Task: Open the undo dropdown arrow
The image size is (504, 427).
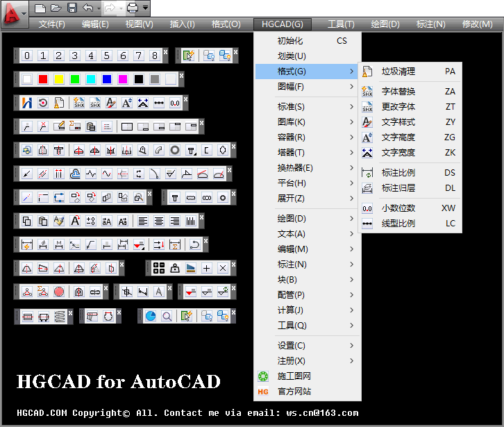Action: click(x=96, y=8)
